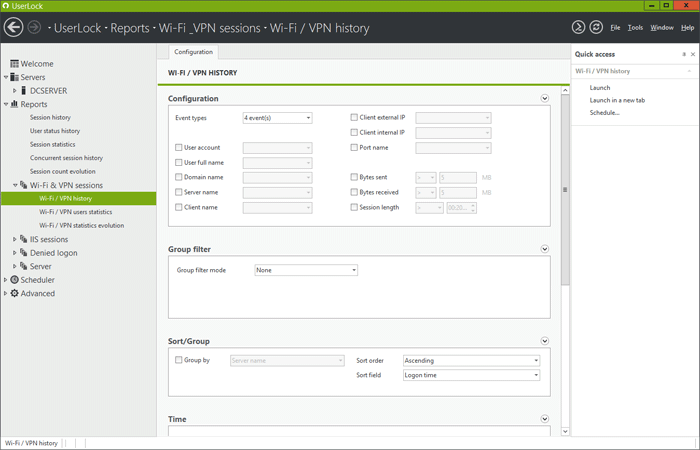Click the Server reports folder icon
The width and height of the screenshot is (700, 450).
click(24, 266)
